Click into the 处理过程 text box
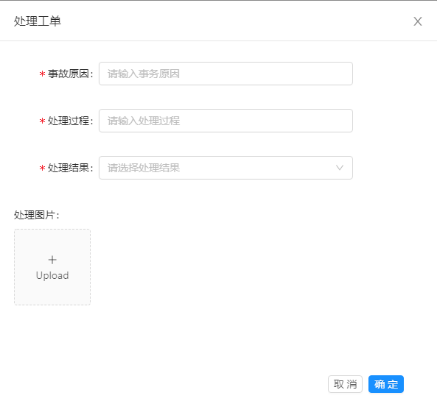This screenshot has width=437, height=401. (226, 121)
